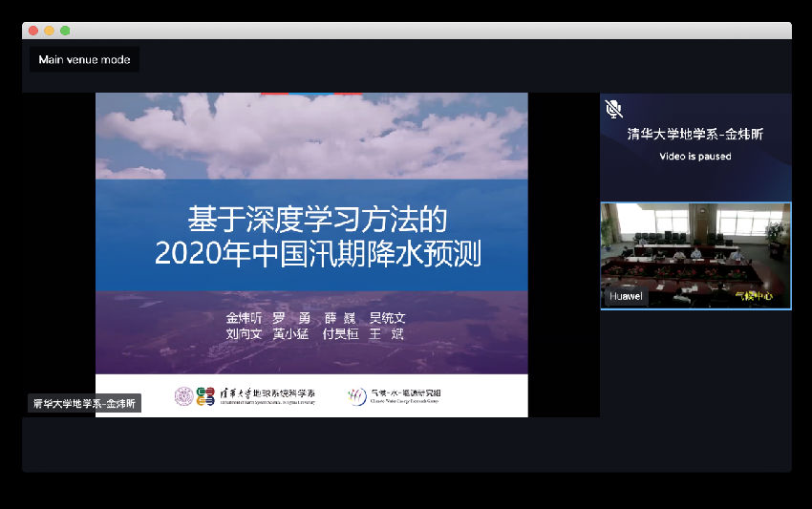Click the shared presentation slide
This screenshot has height=509, width=812.
311,255
